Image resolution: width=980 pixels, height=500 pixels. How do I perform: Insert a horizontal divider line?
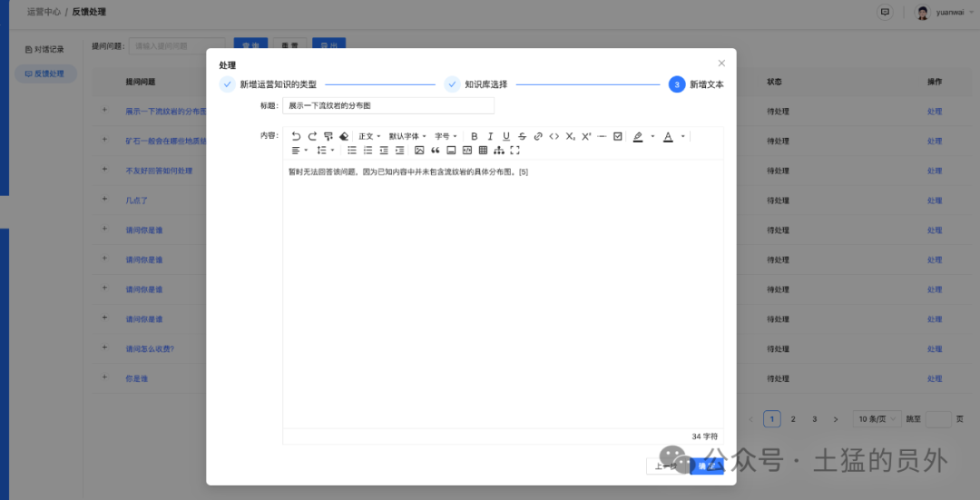(602, 136)
